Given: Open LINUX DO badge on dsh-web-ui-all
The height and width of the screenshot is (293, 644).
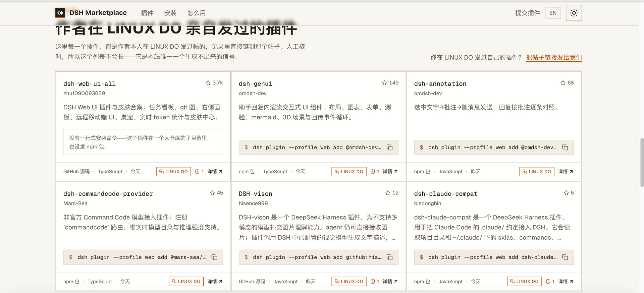Looking at the screenshot, I should (x=173, y=171).
